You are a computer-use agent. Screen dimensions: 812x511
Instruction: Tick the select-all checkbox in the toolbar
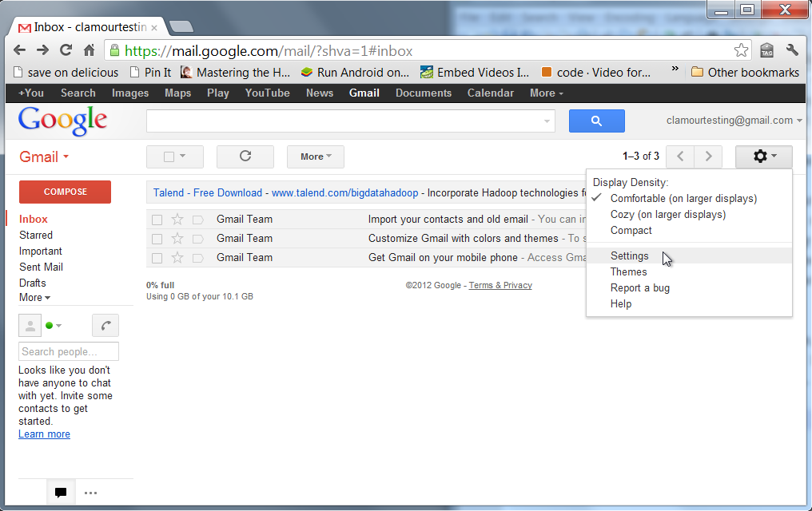point(169,156)
